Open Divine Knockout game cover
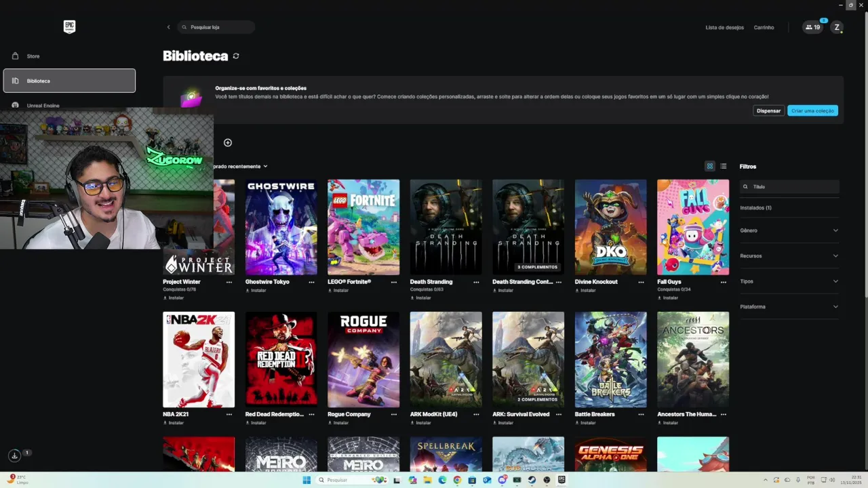 [x=610, y=227]
